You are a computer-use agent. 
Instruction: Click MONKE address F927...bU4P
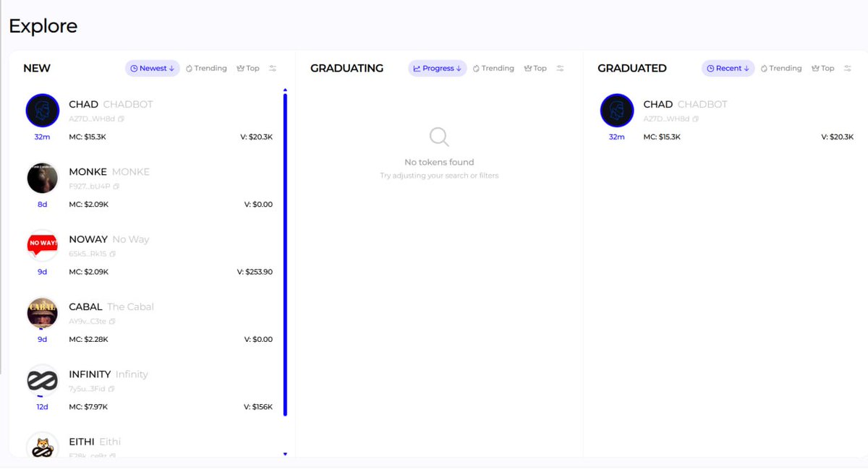tap(90, 186)
